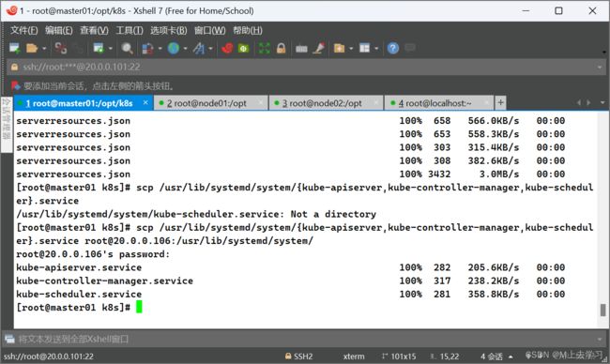
Task: Add a new tab with plus button
Action: coord(500,102)
